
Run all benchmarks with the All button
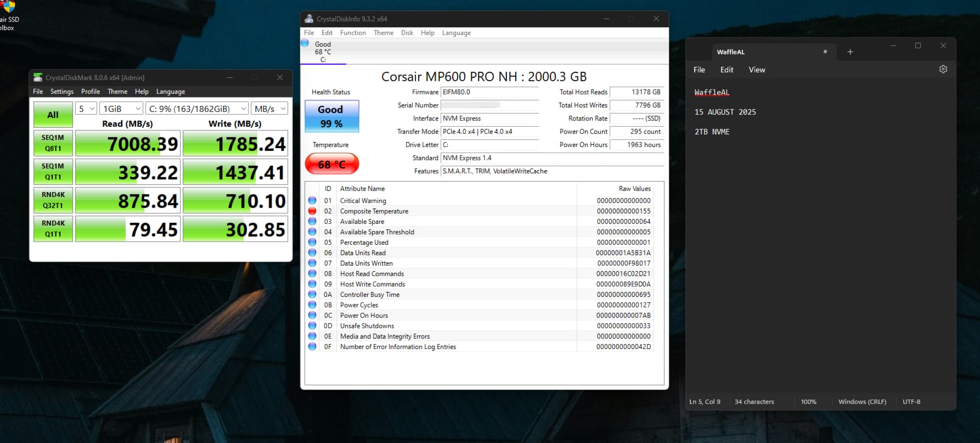pos(53,115)
